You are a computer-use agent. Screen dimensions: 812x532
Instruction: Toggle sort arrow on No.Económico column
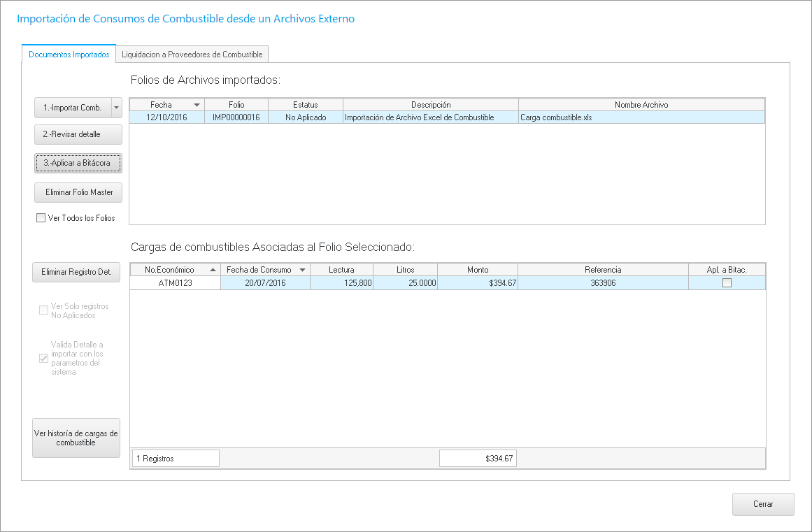click(213, 270)
